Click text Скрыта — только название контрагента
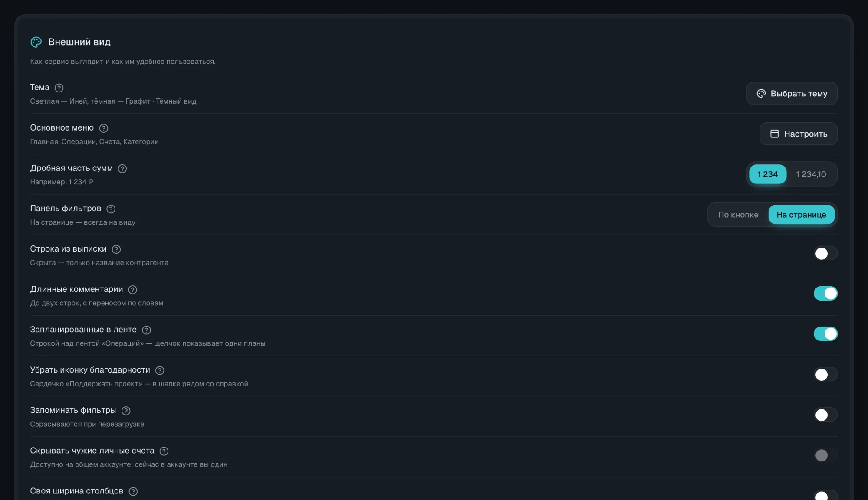 pyautogui.click(x=99, y=262)
